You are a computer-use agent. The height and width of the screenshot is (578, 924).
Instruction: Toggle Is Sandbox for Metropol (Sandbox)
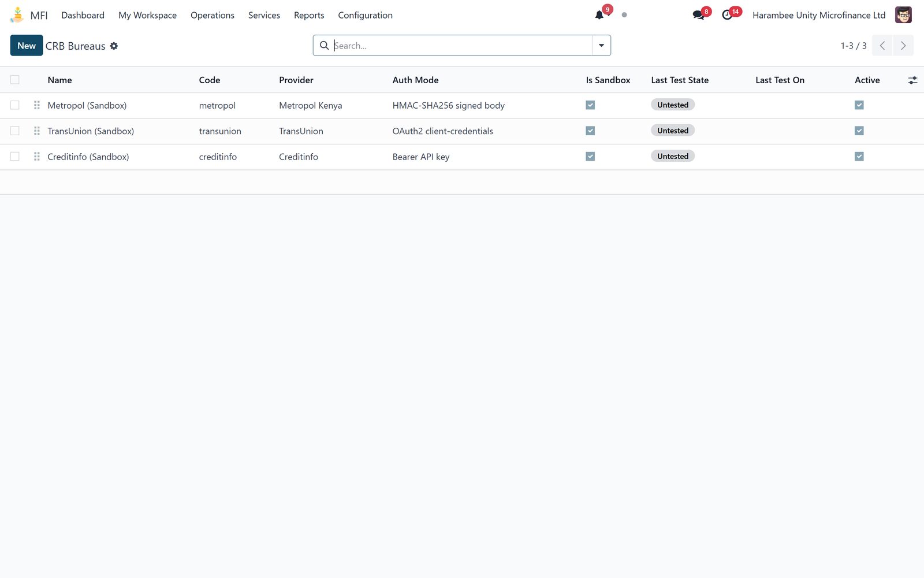pyautogui.click(x=590, y=105)
